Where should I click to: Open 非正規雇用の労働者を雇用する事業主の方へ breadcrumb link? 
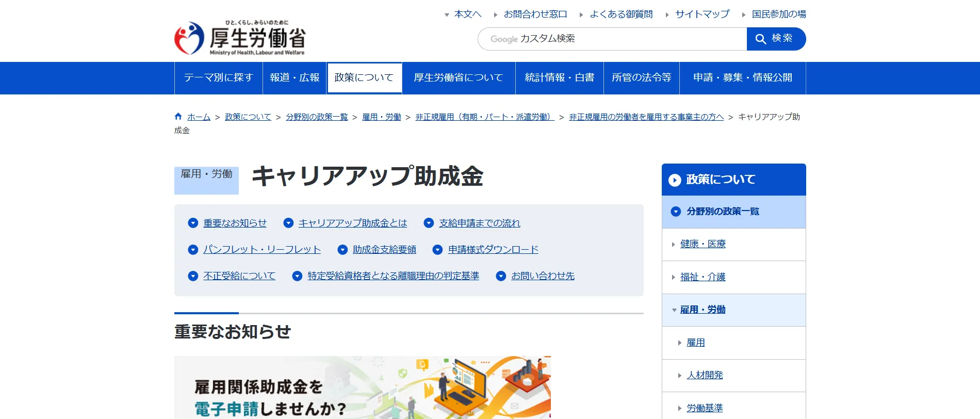[x=646, y=117]
